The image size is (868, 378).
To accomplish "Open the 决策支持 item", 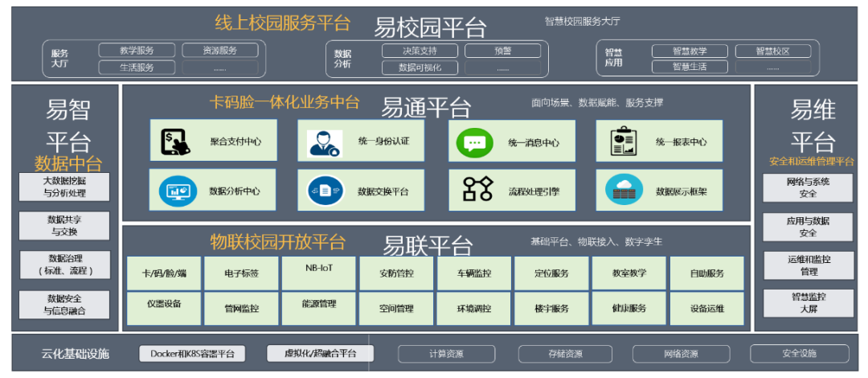I will (420, 51).
